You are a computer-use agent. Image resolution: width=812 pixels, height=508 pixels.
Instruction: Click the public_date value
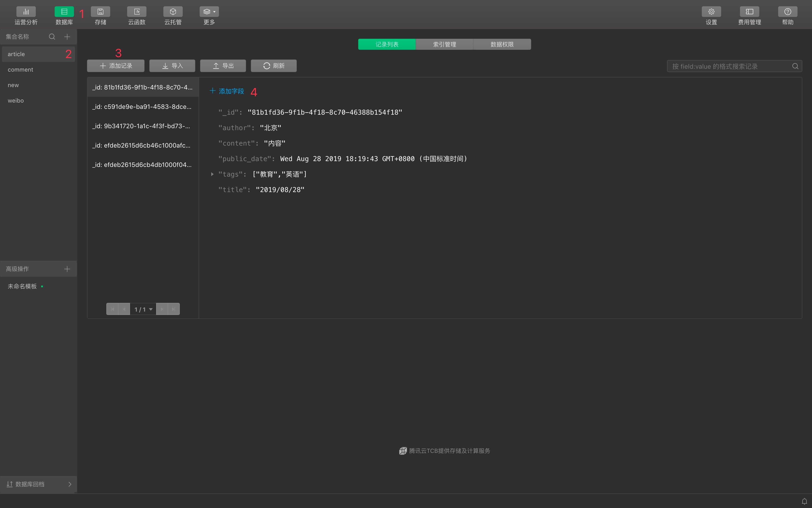(x=373, y=159)
